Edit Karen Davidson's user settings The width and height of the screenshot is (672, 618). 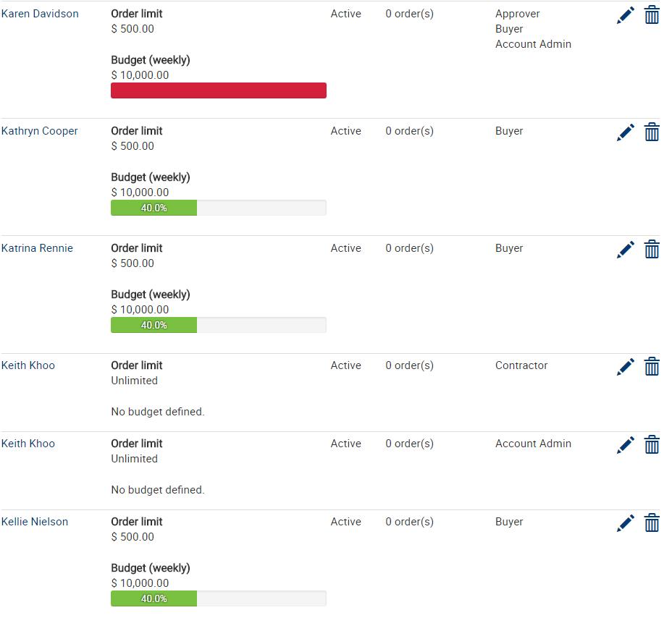[x=626, y=15]
